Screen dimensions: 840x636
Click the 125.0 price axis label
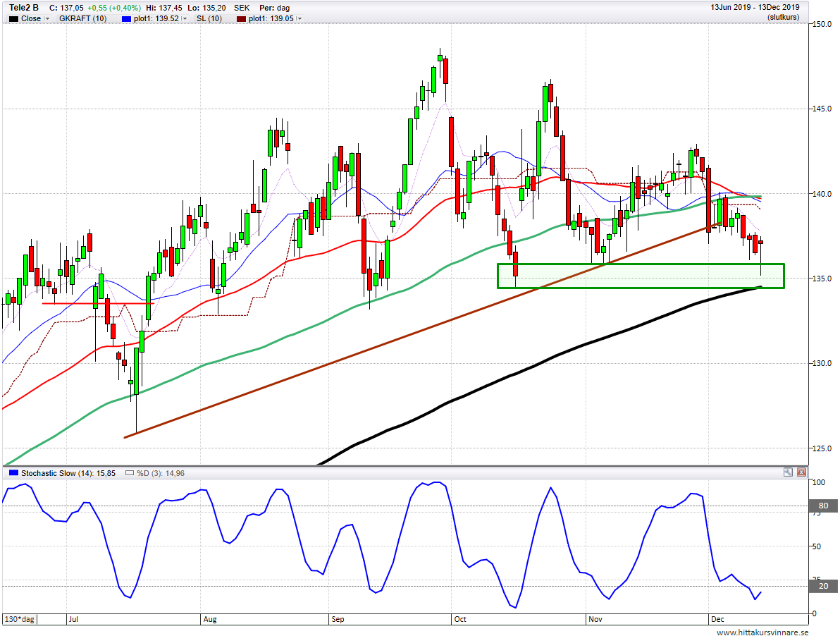click(x=822, y=448)
